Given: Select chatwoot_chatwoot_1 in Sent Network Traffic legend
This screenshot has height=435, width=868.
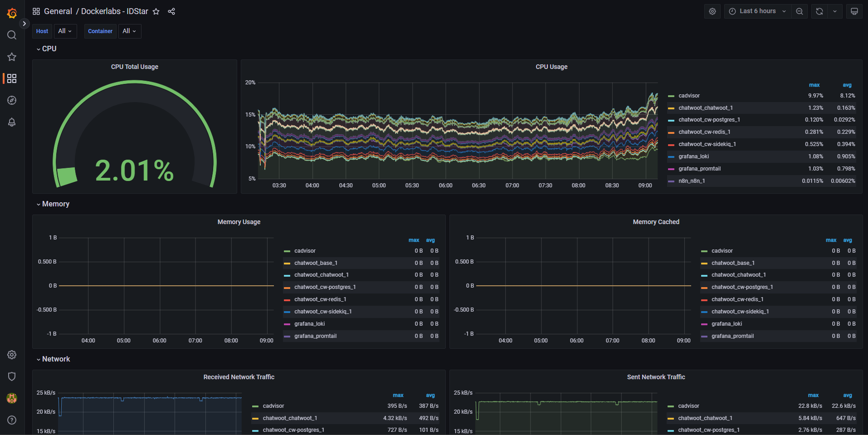Looking at the screenshot, I should pos(705,418).
